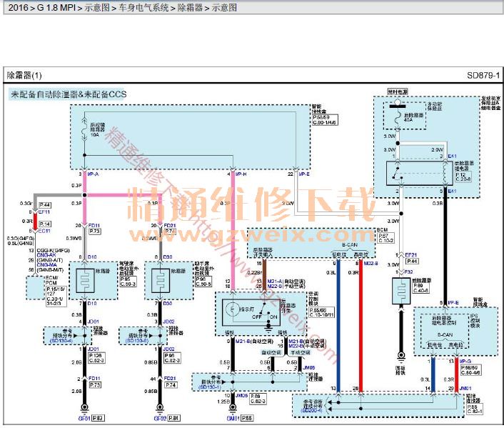
Task: Open connector link I/P-A at pin 3
Action: click(x=93, y=174)
